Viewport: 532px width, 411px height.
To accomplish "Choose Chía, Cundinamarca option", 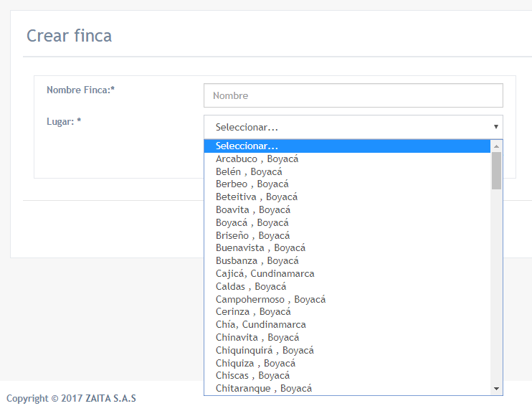I will [x=347, y=324].
